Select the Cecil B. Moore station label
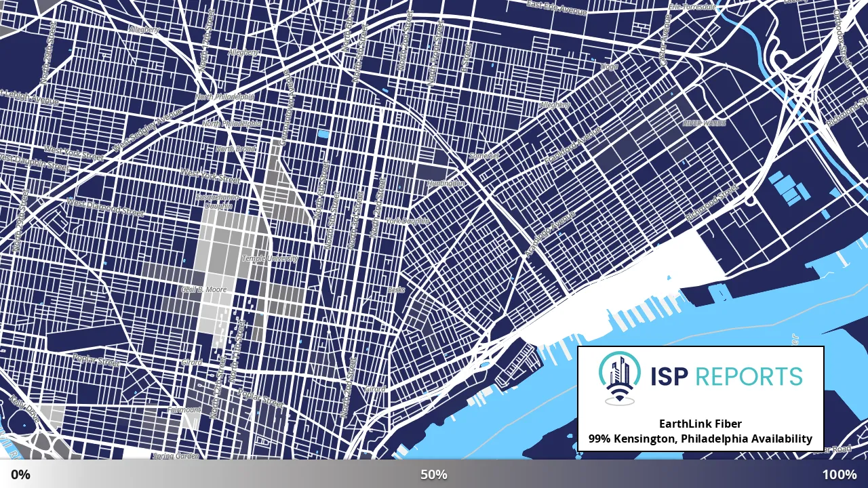Image resolution: width=868 pixels, height=488 pixels. tap(204, 289)
